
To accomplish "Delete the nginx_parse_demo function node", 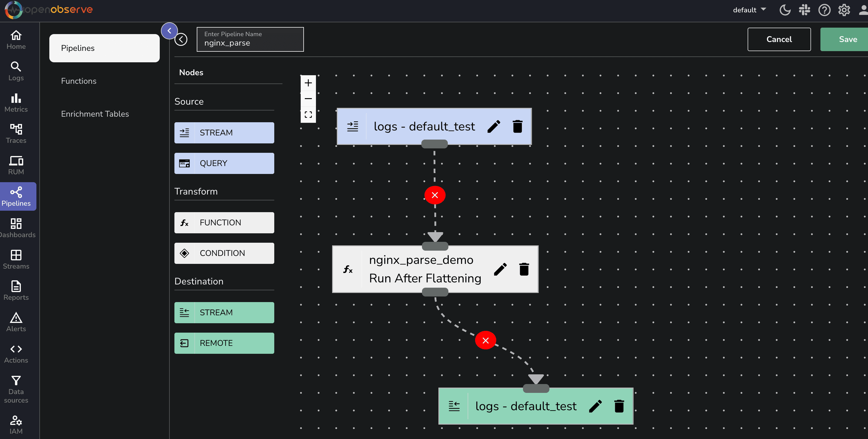I will 524,269.
